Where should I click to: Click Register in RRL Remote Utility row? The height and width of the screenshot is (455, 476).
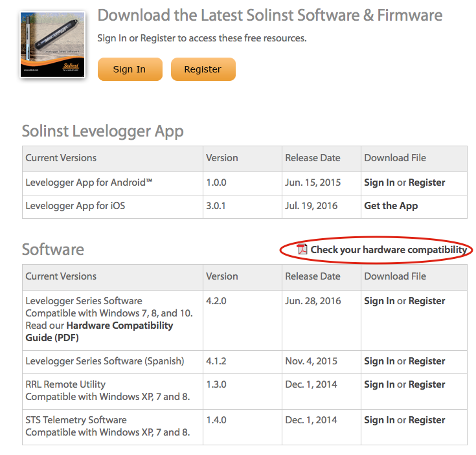427,384
